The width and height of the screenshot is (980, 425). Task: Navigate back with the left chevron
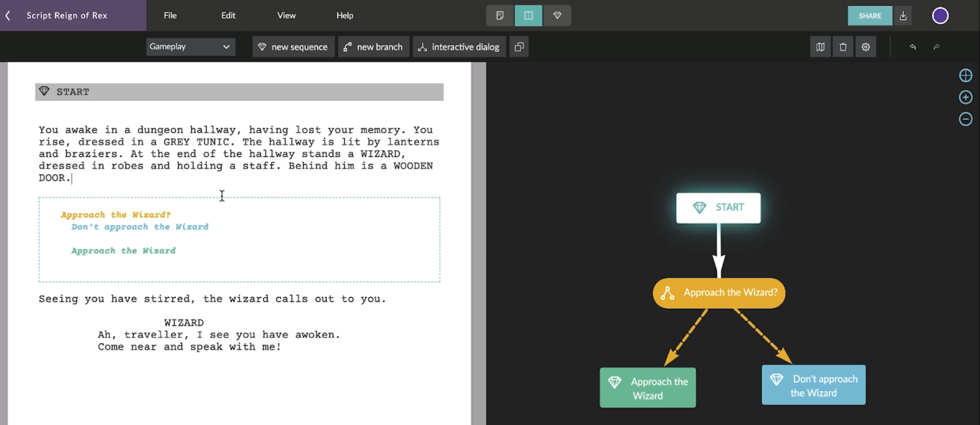click(x=8, y=15)
